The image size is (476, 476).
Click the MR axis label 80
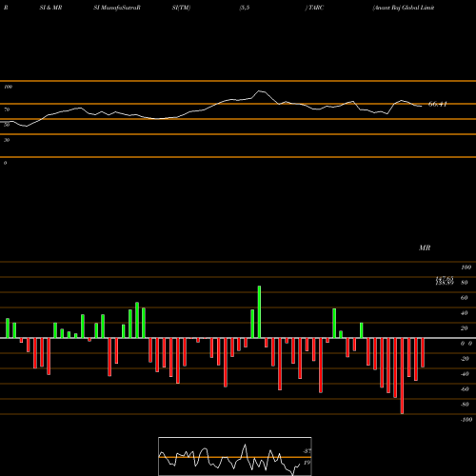pos(464,283)
